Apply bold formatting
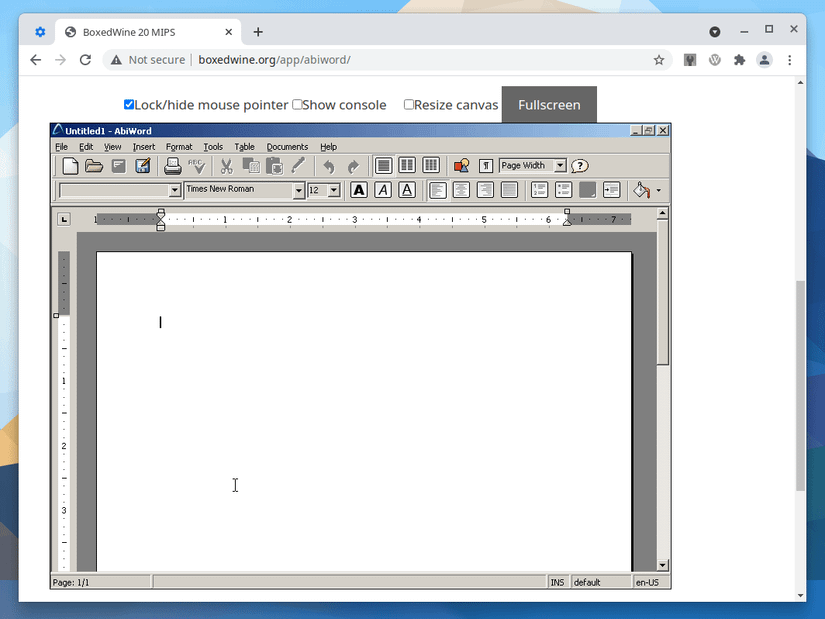The image size is (825, 619). click(359, 190)
